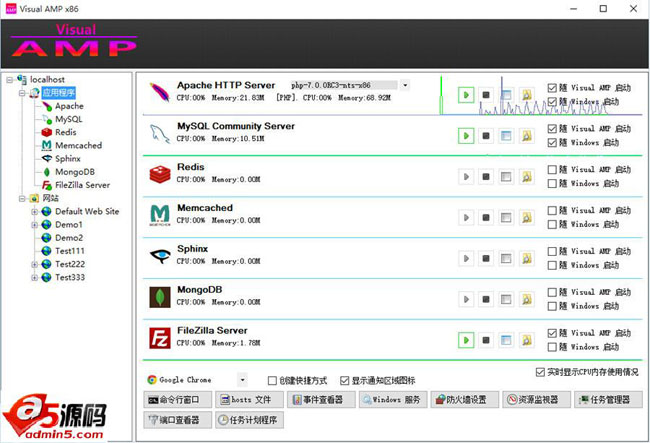
Task: Uncheck Apache start with Visual AMP
Action: 552,88
